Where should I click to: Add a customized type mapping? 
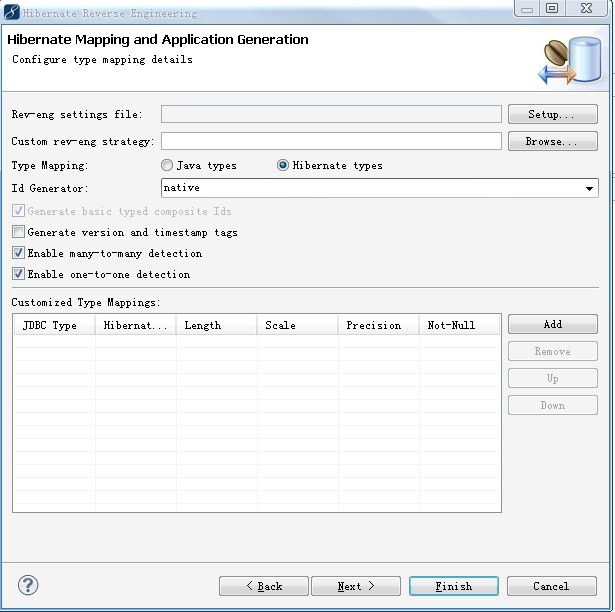tap(553, 324)
